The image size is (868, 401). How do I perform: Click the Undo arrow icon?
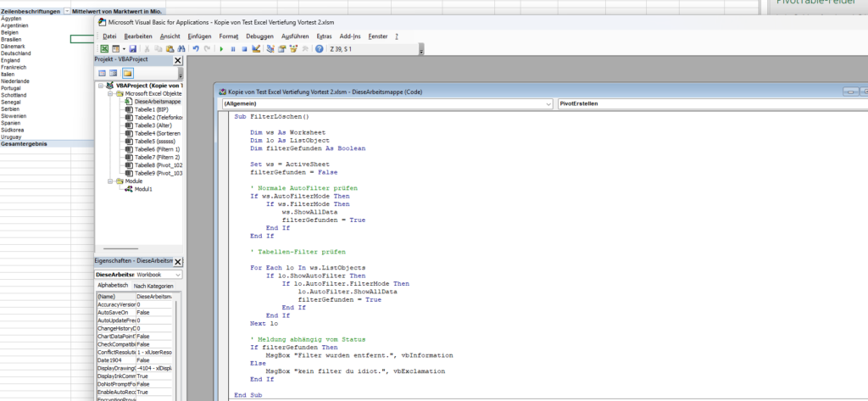click(x=196, y=49)
